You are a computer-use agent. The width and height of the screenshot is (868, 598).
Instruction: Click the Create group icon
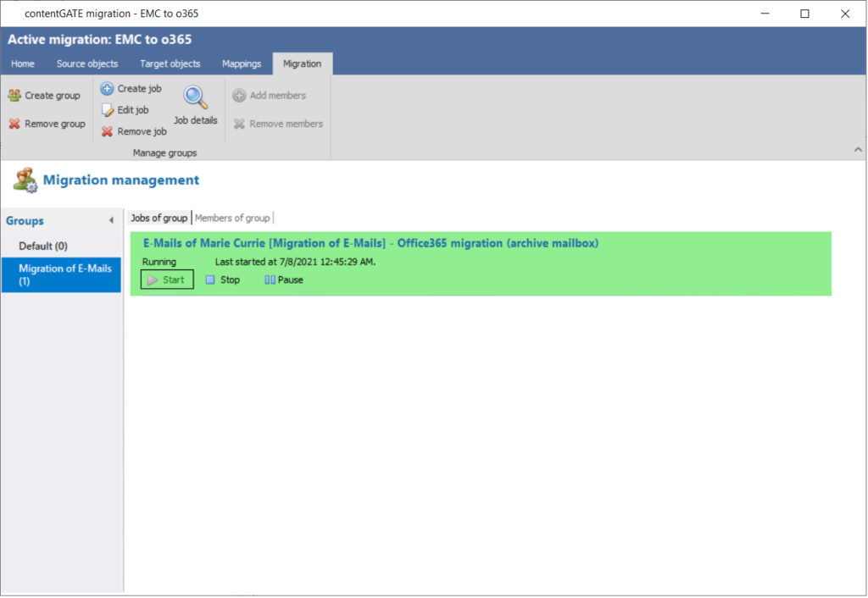tap(14, 96)
